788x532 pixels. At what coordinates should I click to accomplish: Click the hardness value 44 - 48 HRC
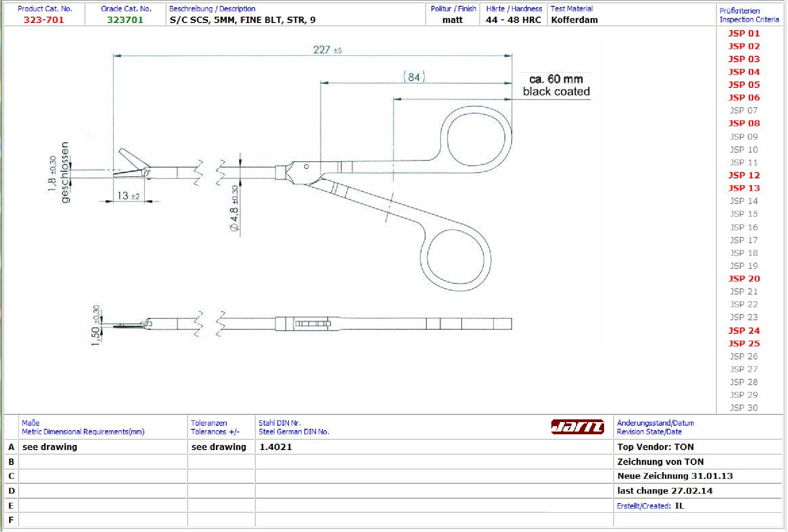point(513,20)
